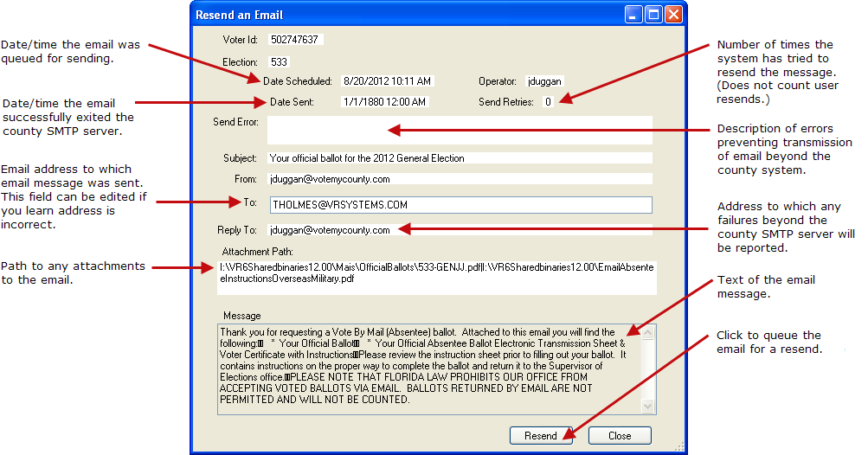Screen dimensions: 868x455
Task: Click the Message scrollbar down arrow
Action: [649, 405]
